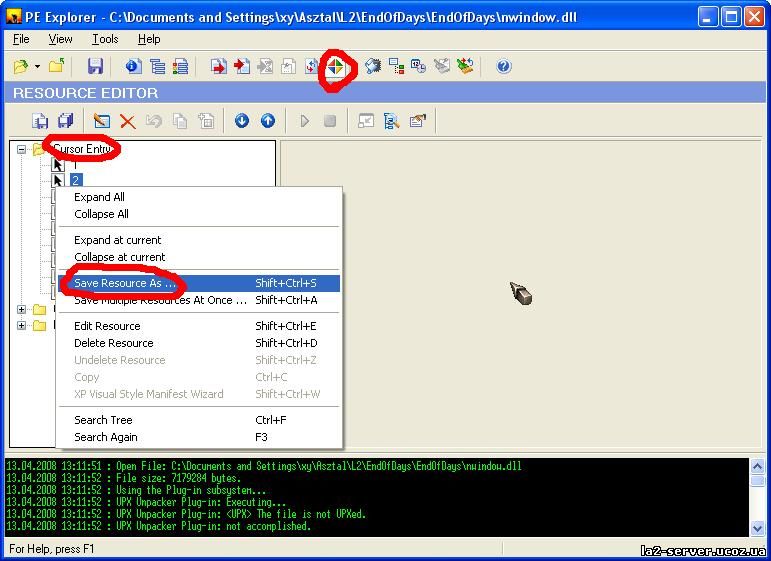
Task: Click the greyed play triangle button
Action: coord(304,121)
